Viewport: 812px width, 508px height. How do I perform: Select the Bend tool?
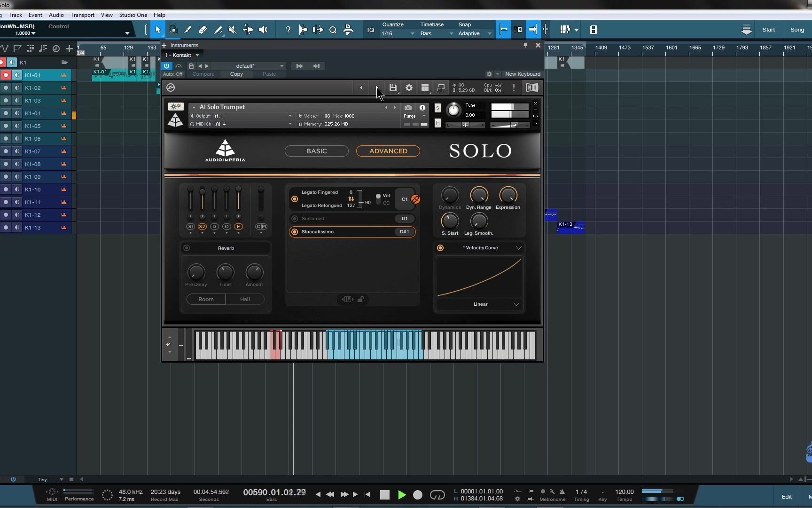click(x=248, y=30)
